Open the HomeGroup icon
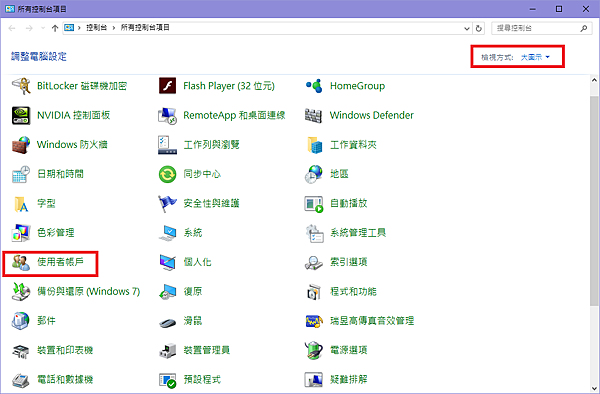The image size is (600, 394). click(314, 86)
